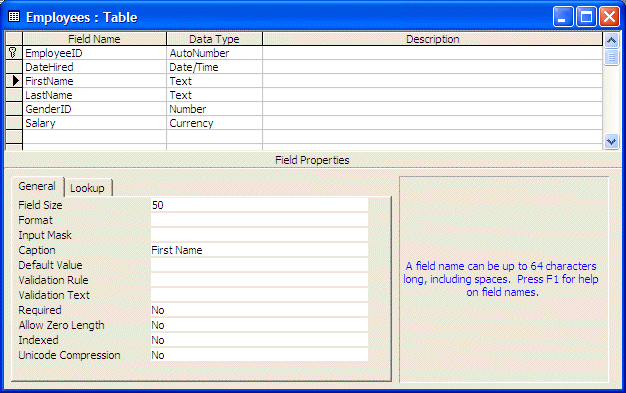Click the Validation Text property field
This screenshot has width=626, height=393.
[259, 295]
